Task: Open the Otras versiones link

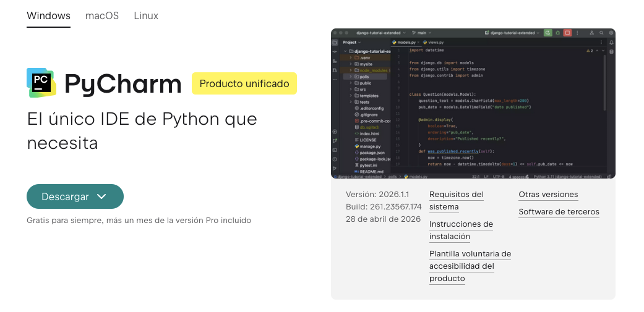Action: point(548,195)
